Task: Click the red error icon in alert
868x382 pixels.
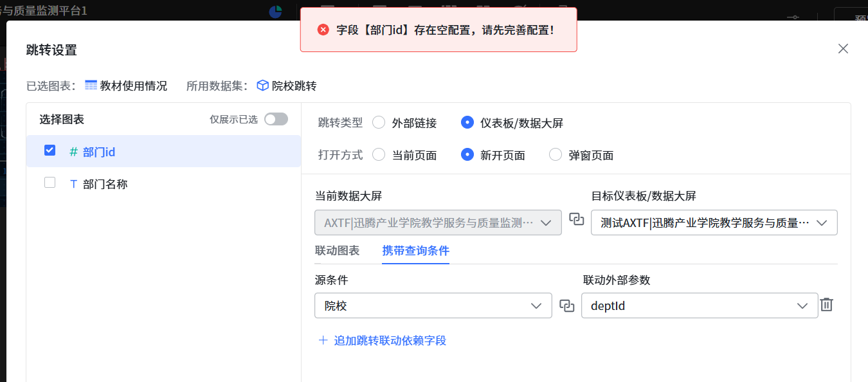Action: pyautogui.click(x=323, y=30)
